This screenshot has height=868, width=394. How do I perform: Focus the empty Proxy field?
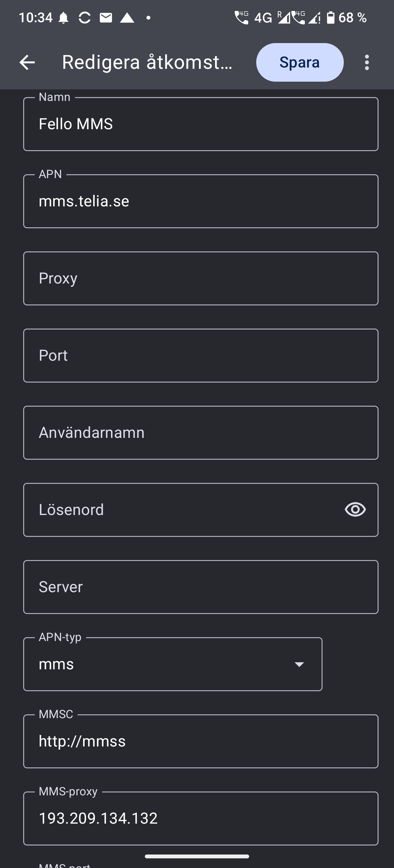[201, 278]
